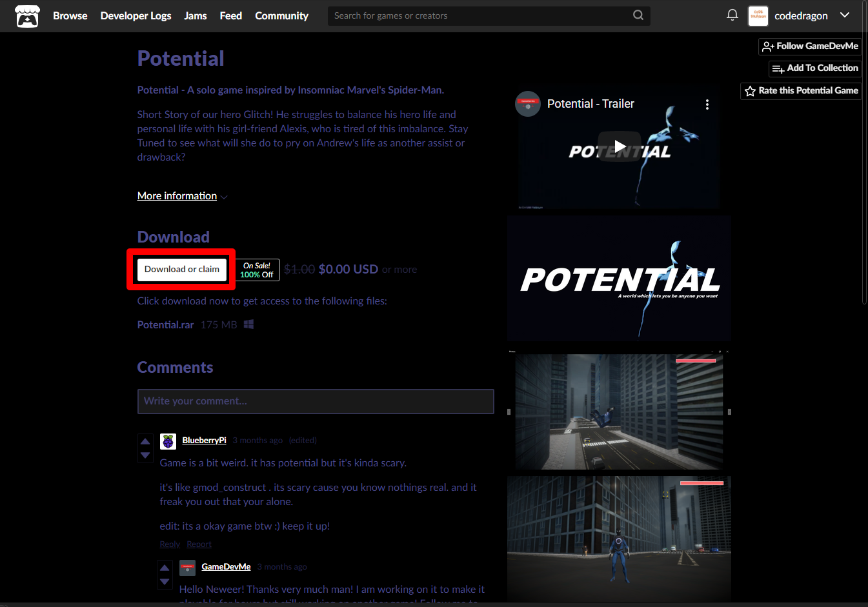
Task: Open the Jams page
Action: (x=196, y=15)
